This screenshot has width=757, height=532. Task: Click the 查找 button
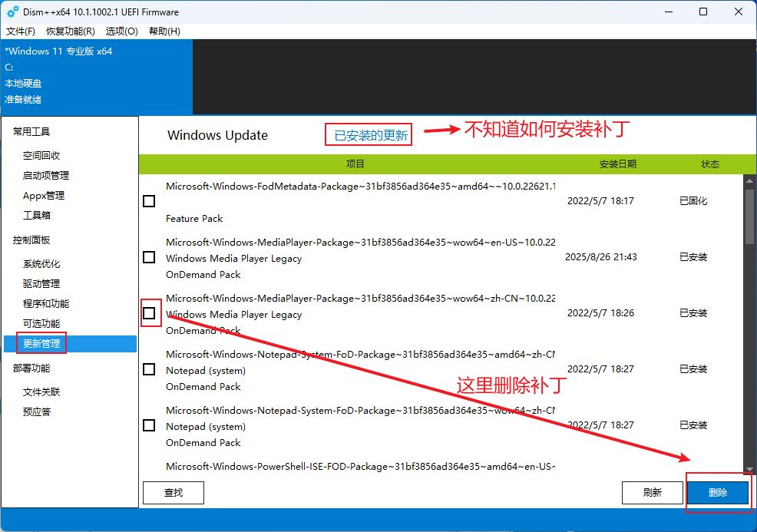[x=174, y=493]
